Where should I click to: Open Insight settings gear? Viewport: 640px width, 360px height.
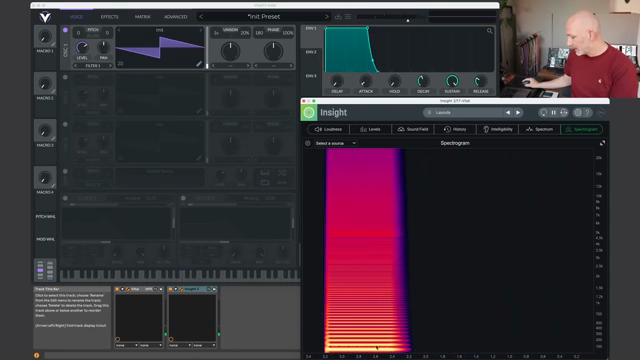click(x=578, y=112)
